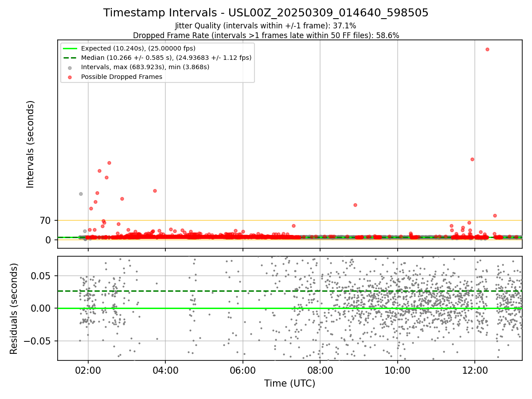Image resolution: width=532 pixels, height=399 pixels.
Task: Click the 'Residuals (seconds)' y-axis label
Action: click(14, 309)
